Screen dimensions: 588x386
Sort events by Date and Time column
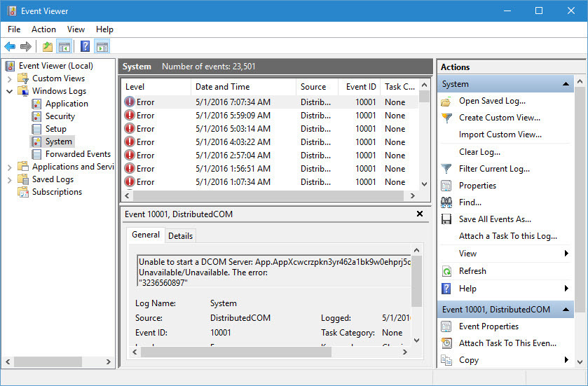[222, 87]
